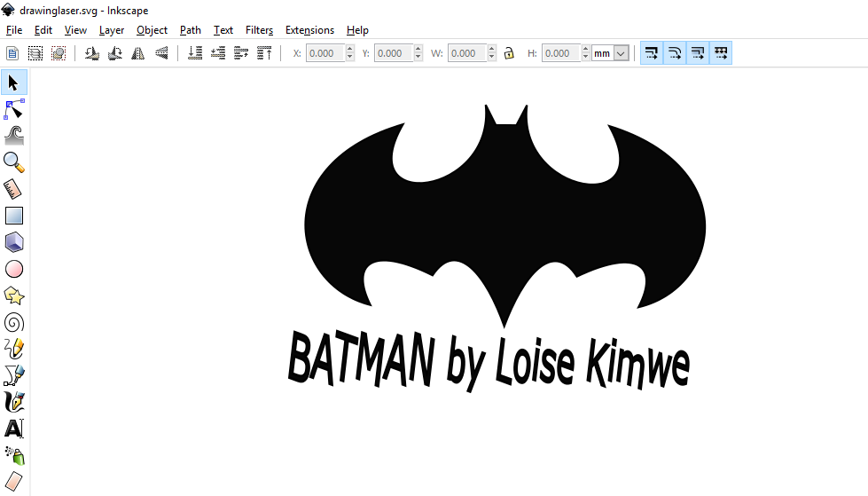Select the Text tool

tap(14, 429)
